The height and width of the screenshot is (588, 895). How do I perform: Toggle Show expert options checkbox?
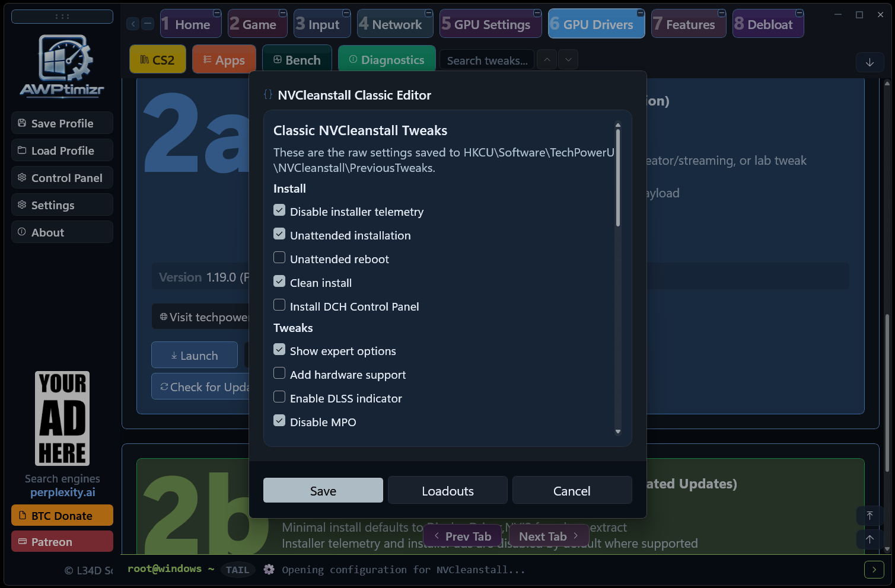tap(279, 350)
